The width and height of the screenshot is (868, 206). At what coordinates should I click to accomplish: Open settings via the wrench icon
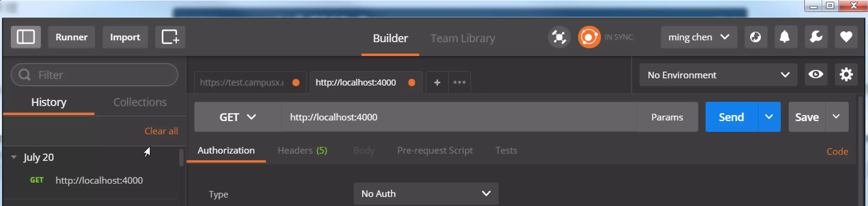(816, 37)
